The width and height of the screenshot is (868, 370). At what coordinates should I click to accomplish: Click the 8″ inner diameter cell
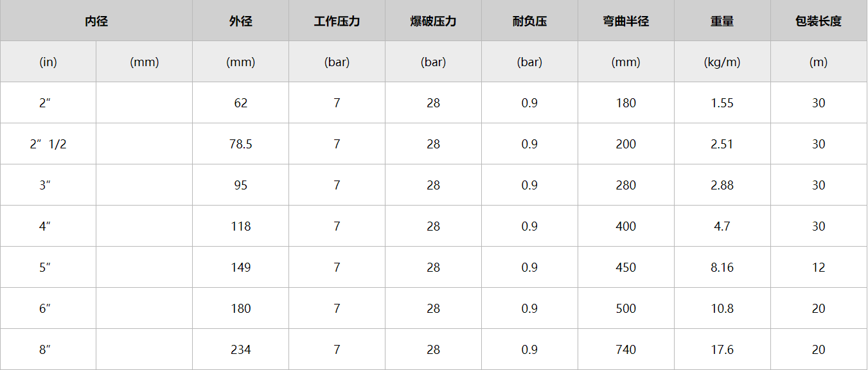pyautogui.click(x=48, y=349)
